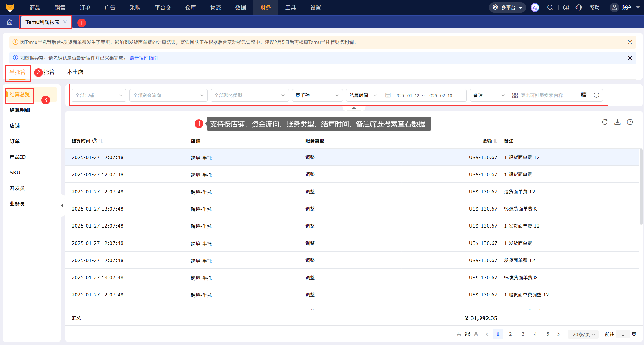Click the top-bar search magnifier icon

point(550,8)
